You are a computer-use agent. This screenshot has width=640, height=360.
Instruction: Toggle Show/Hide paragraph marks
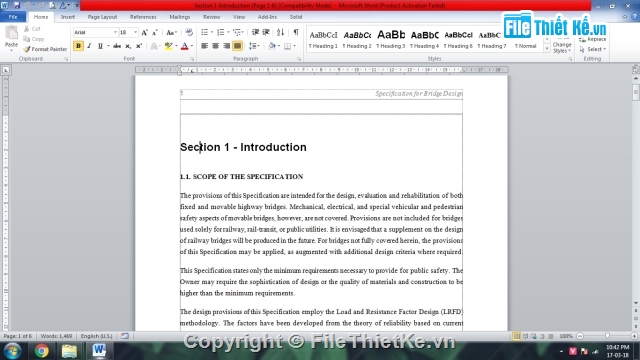click(296, 32)
